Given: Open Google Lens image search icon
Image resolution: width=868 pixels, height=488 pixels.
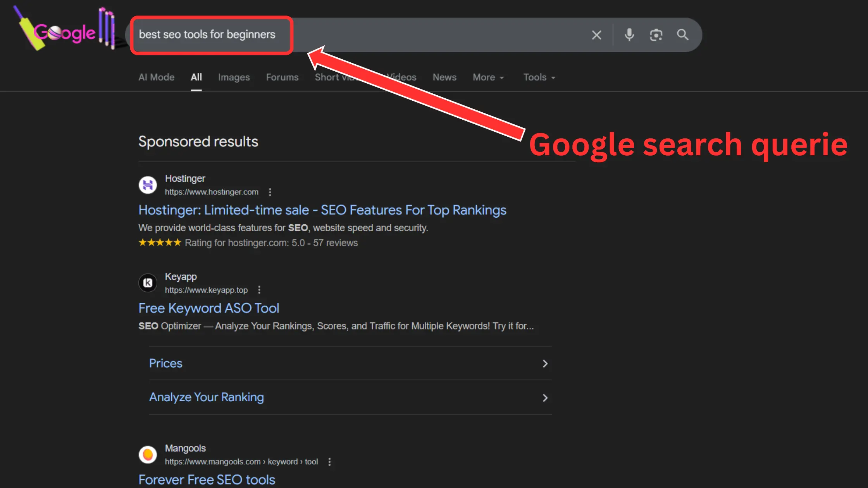Looking at the screenshot, I should (656, 35).
